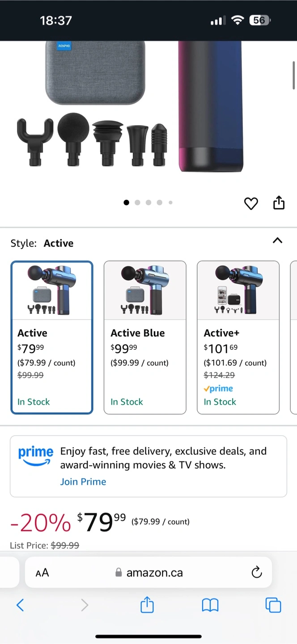Tap the massage gun product image

[210, 107]
